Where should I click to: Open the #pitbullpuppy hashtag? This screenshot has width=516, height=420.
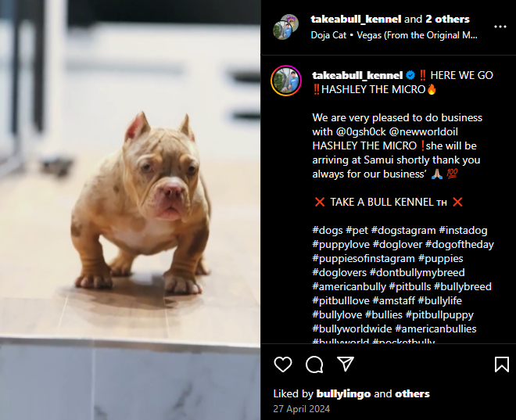pyautogui.click(x=439, y=314)
